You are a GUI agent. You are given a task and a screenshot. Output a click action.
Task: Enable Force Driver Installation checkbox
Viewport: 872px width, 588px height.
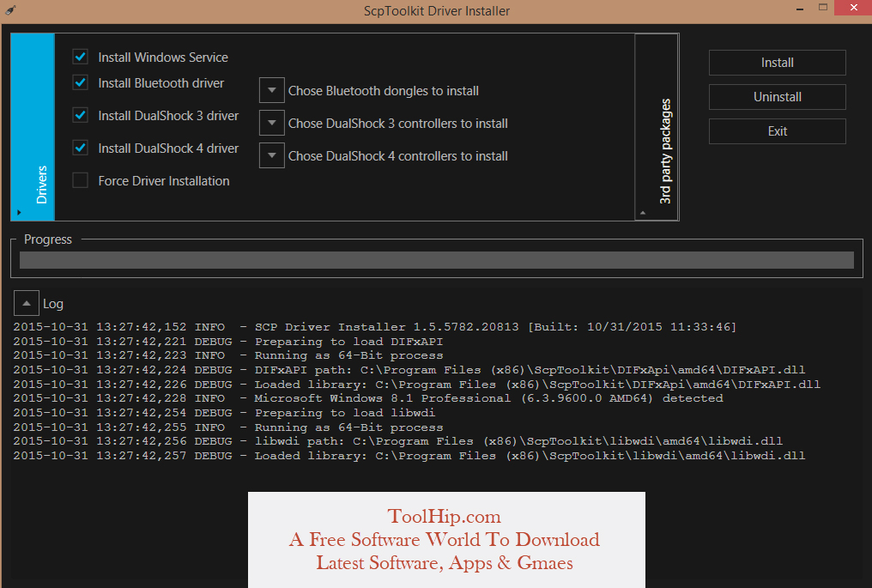click(x=80, y=180)
